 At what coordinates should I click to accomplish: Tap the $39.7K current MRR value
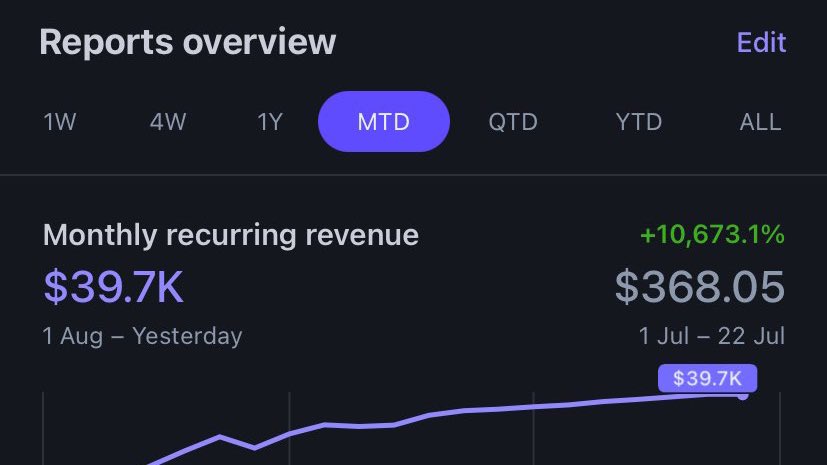113,287
